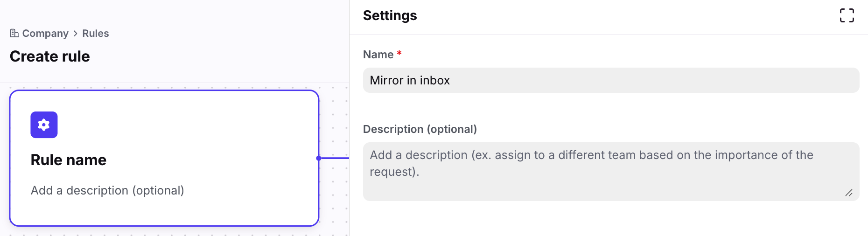Click the purple connector line beside card

(x=336, y=158)
